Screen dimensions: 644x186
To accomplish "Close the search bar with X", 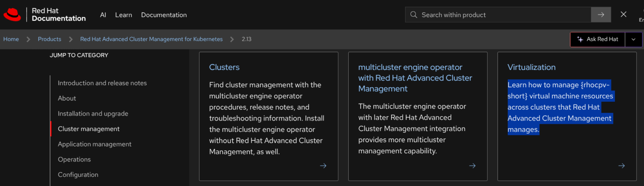I will coord(623,15).
